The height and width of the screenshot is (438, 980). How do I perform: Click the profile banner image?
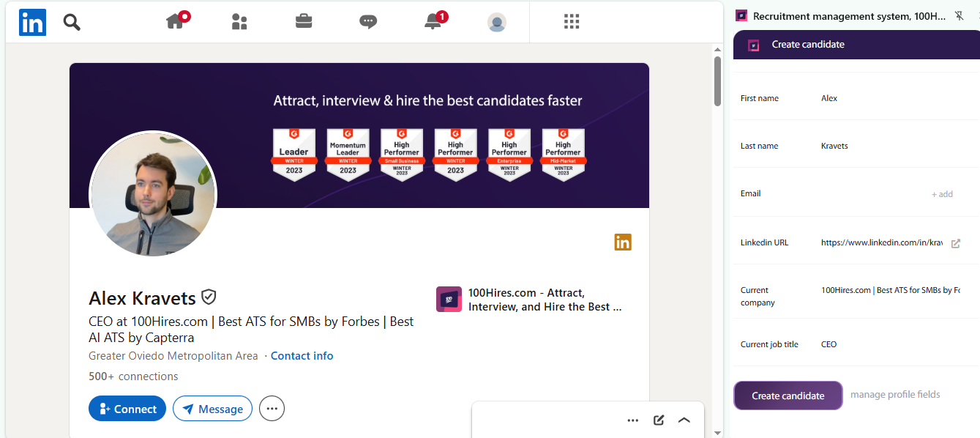pyautogui.click(x=359, y=136)
